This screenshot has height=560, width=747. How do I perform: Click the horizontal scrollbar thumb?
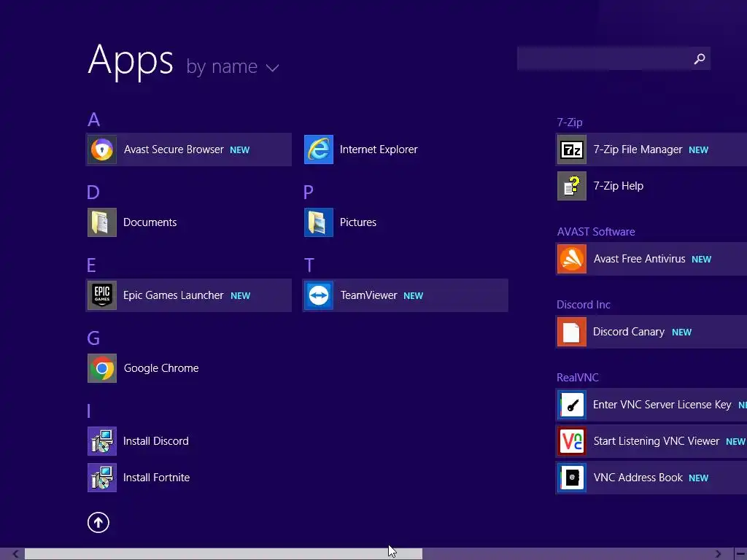[223, 554]
